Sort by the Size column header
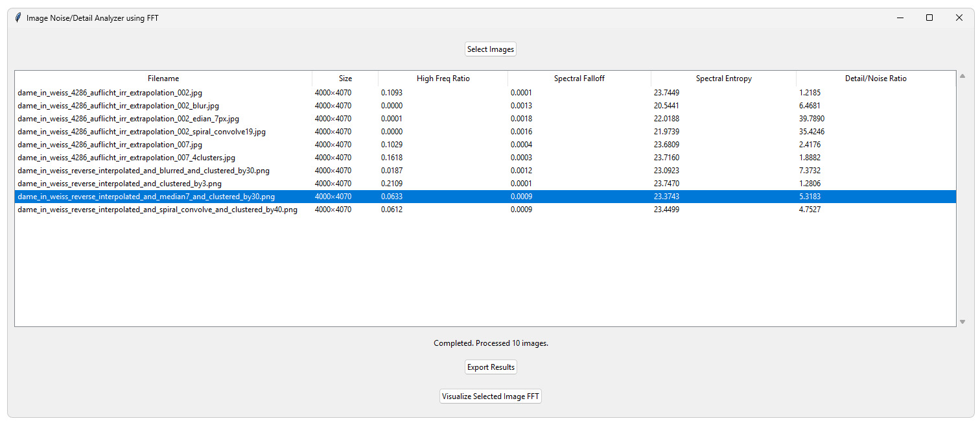The height and width of the screenshot is (425, 980). pyautogui.click(x=345, y=79)
